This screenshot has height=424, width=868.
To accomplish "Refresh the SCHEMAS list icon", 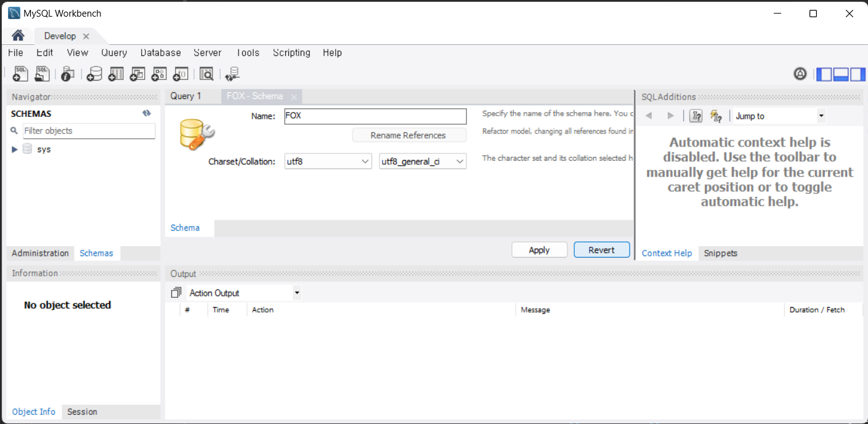I will pyautogui.click(x=147, y=113).
